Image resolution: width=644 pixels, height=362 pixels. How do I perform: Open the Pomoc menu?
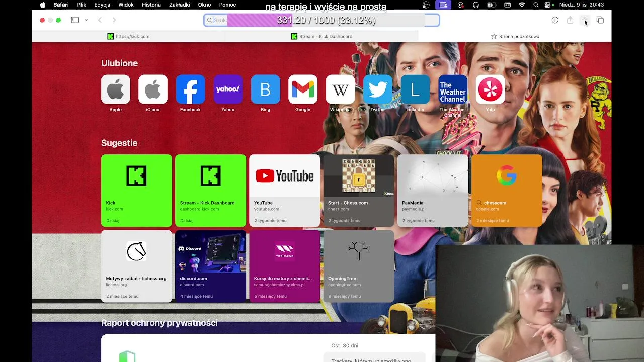pyautogui.click(x=227, y=5)
